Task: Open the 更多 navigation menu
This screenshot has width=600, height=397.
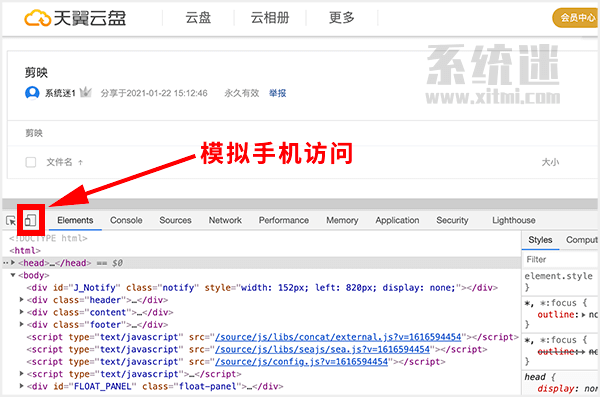Action: pos(342,18)
